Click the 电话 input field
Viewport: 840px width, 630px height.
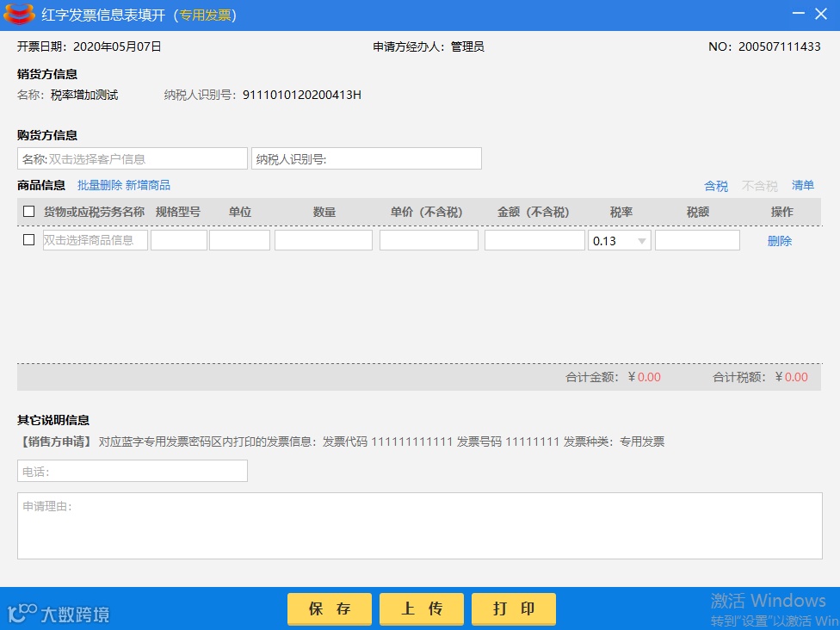tap(133, 471)
